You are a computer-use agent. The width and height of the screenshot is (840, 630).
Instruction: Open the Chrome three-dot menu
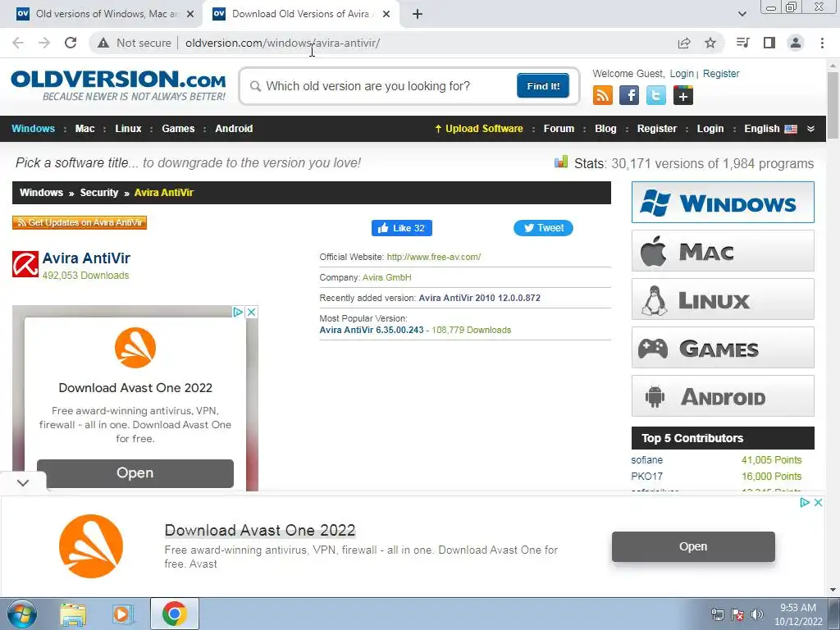tap(822, 43)
